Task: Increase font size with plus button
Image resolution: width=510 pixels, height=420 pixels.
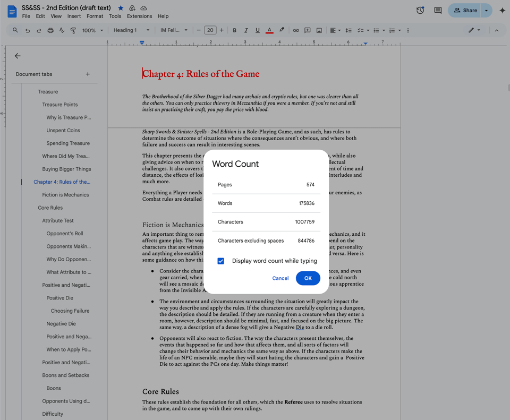Action: click(x=222, y=30)
